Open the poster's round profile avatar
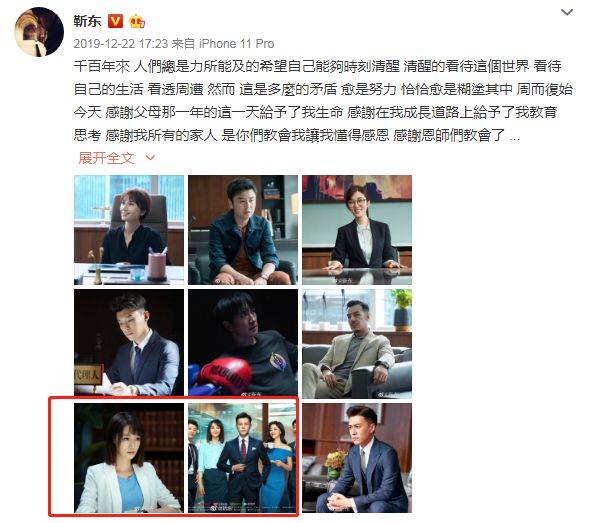Viewport: 591px width, 523px height. tap(39, 32)
